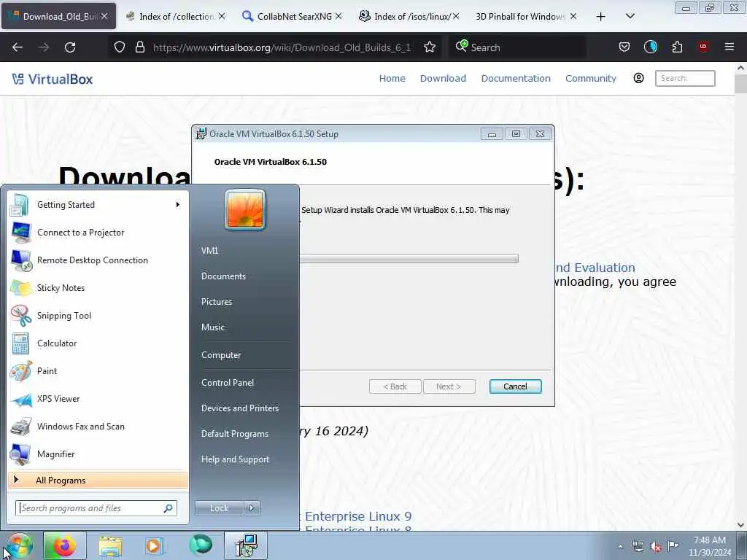The width and height of the screenshot is (747, 560).
Task: Open VirtualBox Documentation link
Action: [516, 79]
